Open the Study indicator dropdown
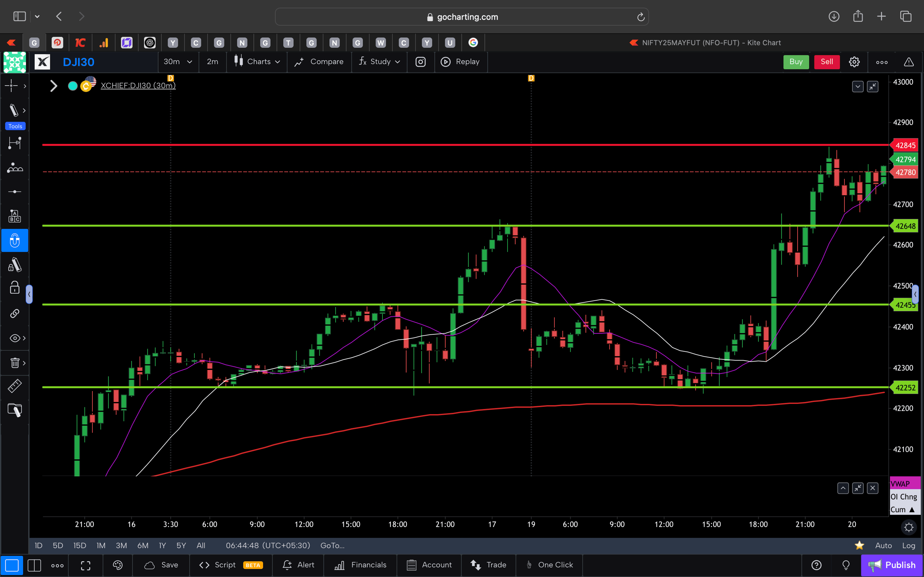This screenshot has width=924, height=577. 379,62
